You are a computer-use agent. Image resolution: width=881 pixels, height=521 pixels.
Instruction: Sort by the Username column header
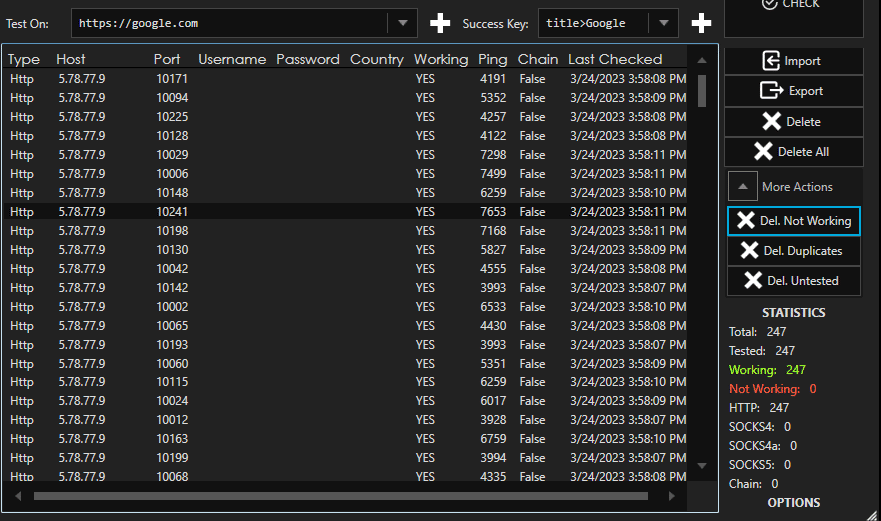click(x=232, y=59)
